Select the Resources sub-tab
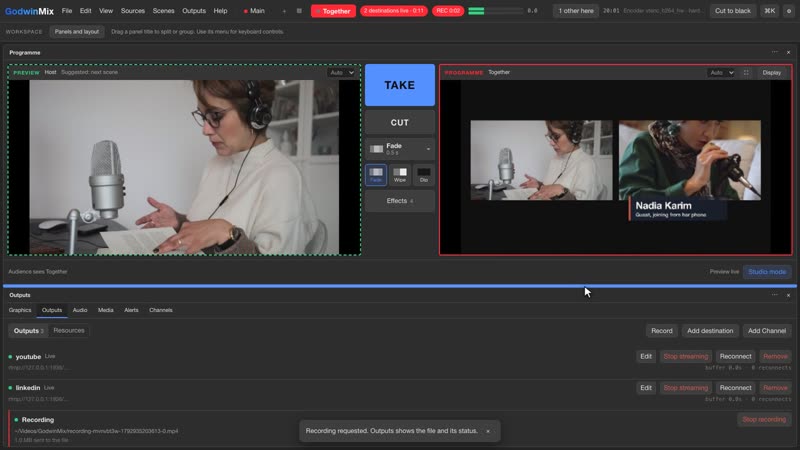 [x=69, y=331]
